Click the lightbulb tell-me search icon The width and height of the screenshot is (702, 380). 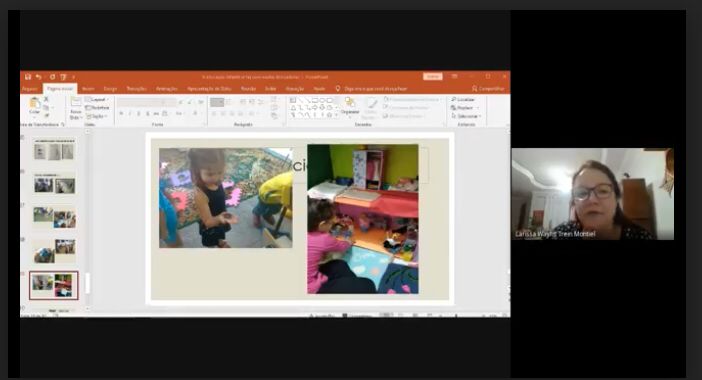tap(338, 89)
